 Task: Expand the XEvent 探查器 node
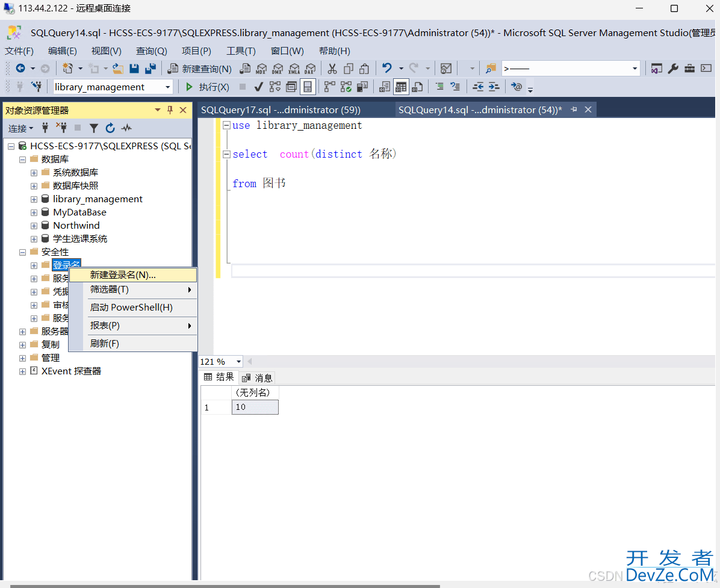click(22, 371)
